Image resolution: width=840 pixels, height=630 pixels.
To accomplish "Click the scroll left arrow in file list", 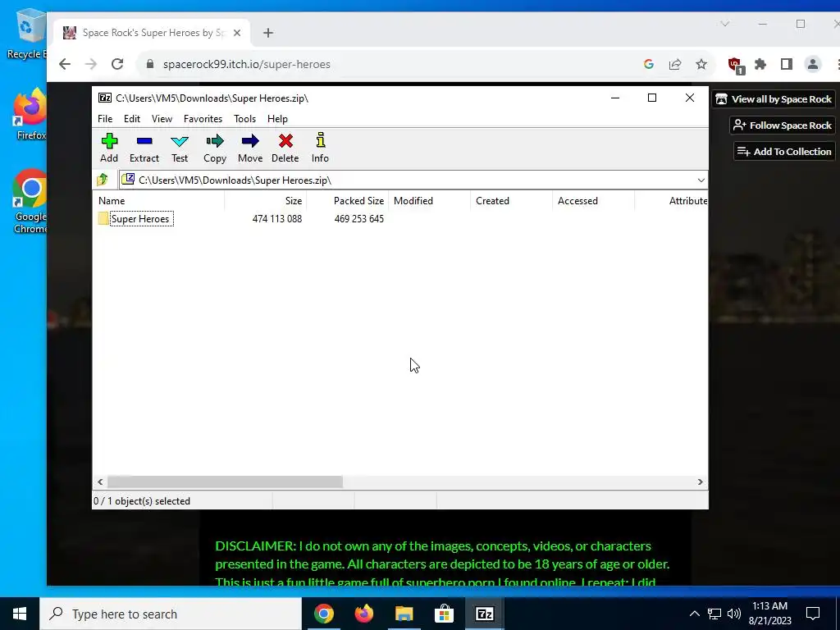I will (100, 482).
